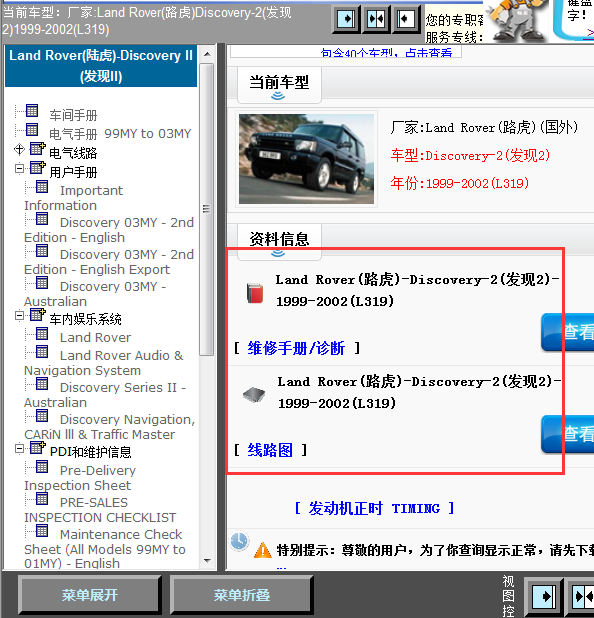Click 查看 button for 维修手册/诊断

(x=568, y=332)
